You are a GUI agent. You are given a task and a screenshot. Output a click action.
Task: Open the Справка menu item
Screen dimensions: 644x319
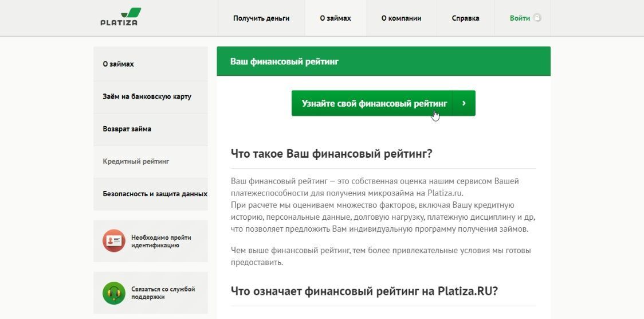click(x=465, y=18)
